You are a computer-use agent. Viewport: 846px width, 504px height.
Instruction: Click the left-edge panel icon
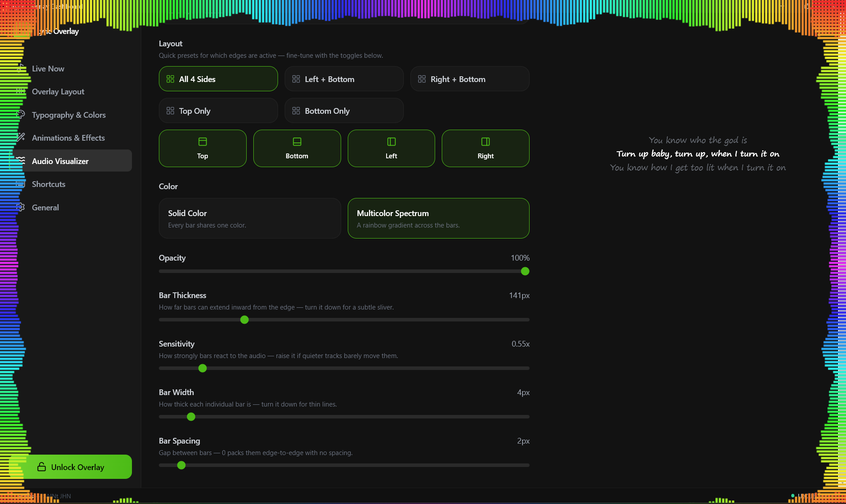[391, 142]
